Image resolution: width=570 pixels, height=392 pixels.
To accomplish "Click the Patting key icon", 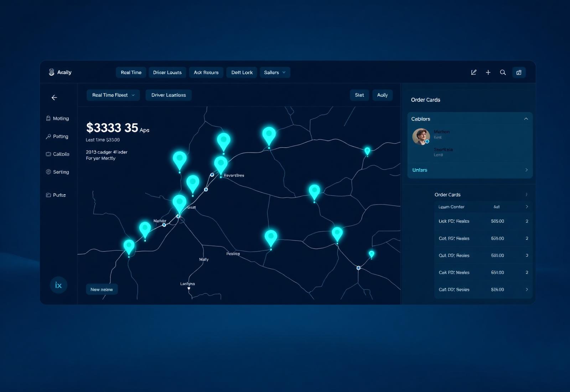I will point(48,136).
